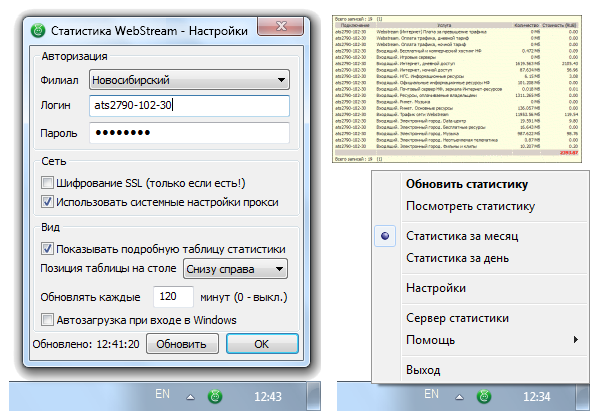Show hidden tray icons near 12:43 clock
The width and height of the screenshot is (600, 420).
point(190,397)
